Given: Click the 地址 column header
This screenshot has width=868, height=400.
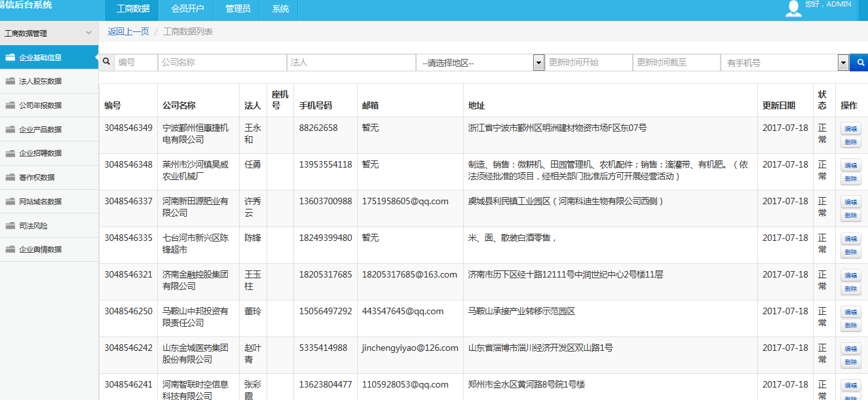Looking at the screenshot, I should [476, 105].
